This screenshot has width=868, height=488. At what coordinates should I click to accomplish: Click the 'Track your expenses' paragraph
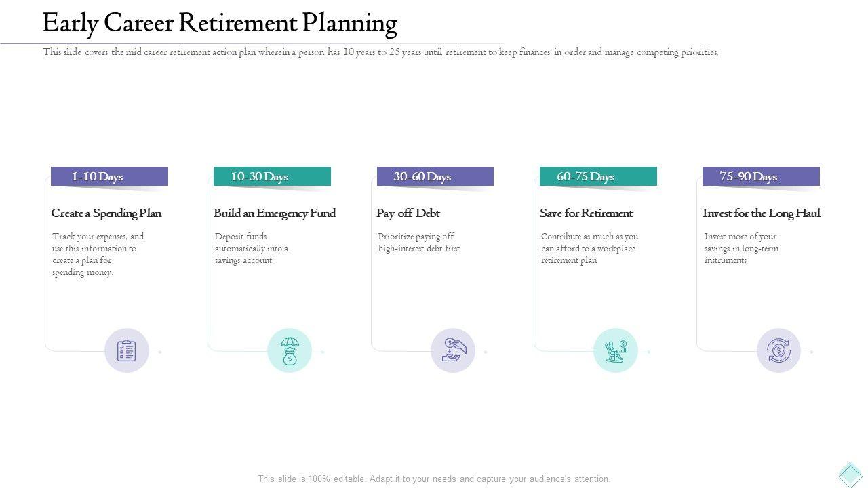click(x=98, y=255)
